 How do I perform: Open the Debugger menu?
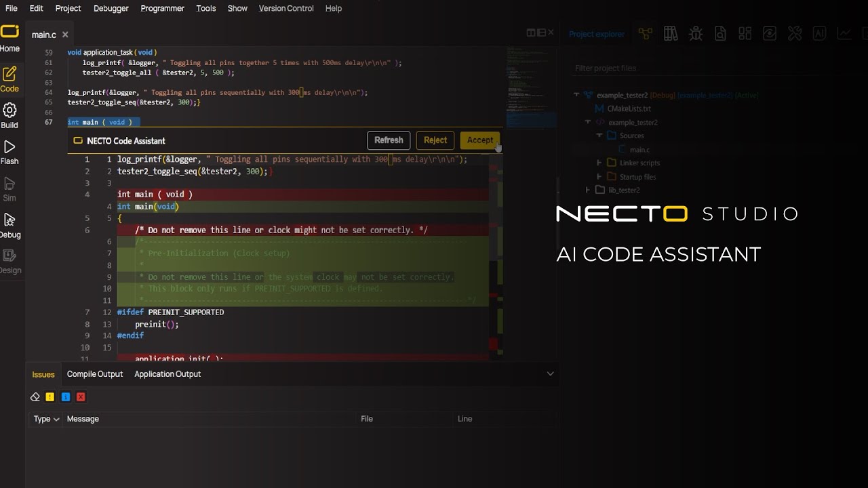tap(111, 8)
